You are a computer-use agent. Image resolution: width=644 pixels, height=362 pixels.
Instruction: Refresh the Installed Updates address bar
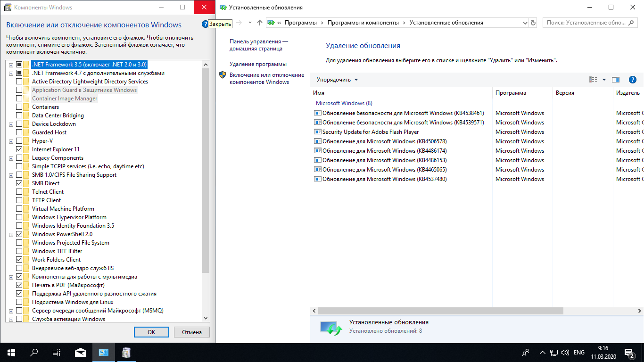coord(533,23)
